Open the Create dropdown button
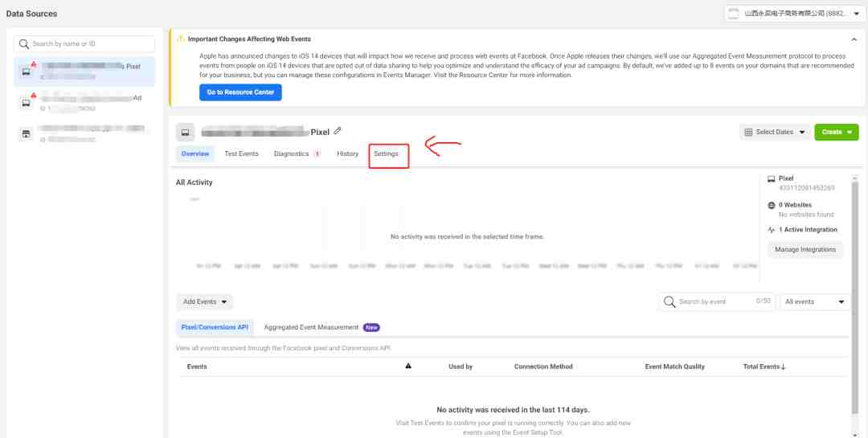This screenshot has width=868, height=438. [837, 133]
